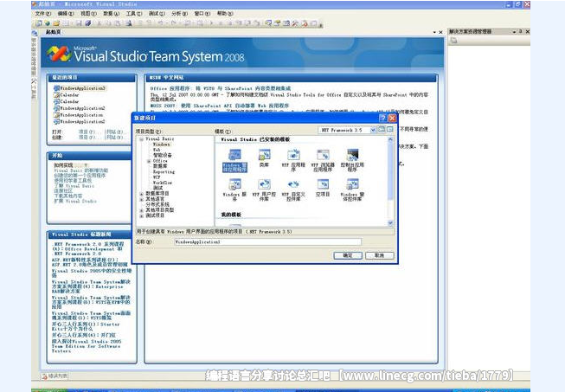Click the help question mark in 新建项目 dialog
This screenshot has height=392, width=565.
[382, 118]
